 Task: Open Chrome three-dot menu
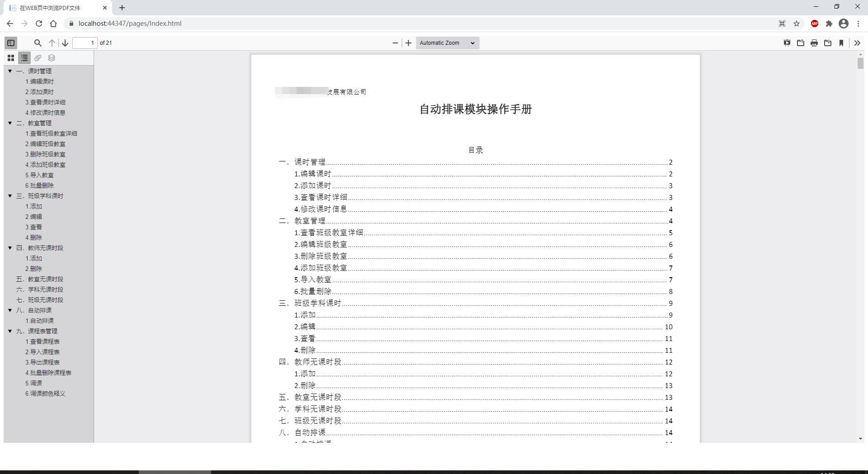(x=858, y=24)
